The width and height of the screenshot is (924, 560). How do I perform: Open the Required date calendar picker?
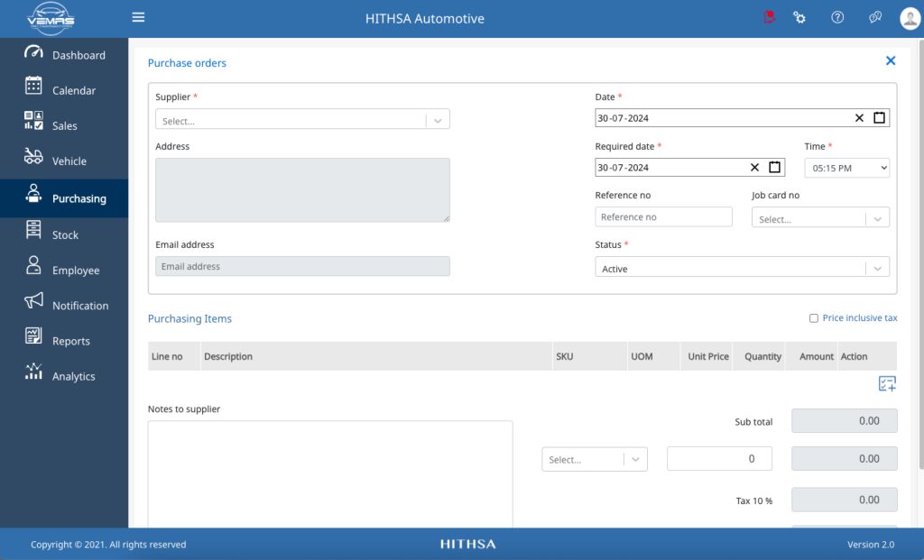pos(775,167)
